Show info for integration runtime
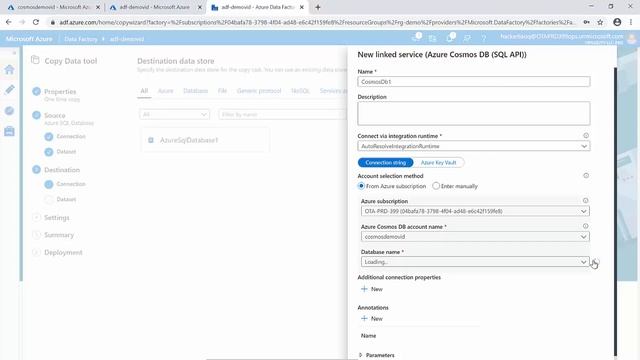Image resolution: width=640 pixels, height=360 pixels. (x=586, y=136)
